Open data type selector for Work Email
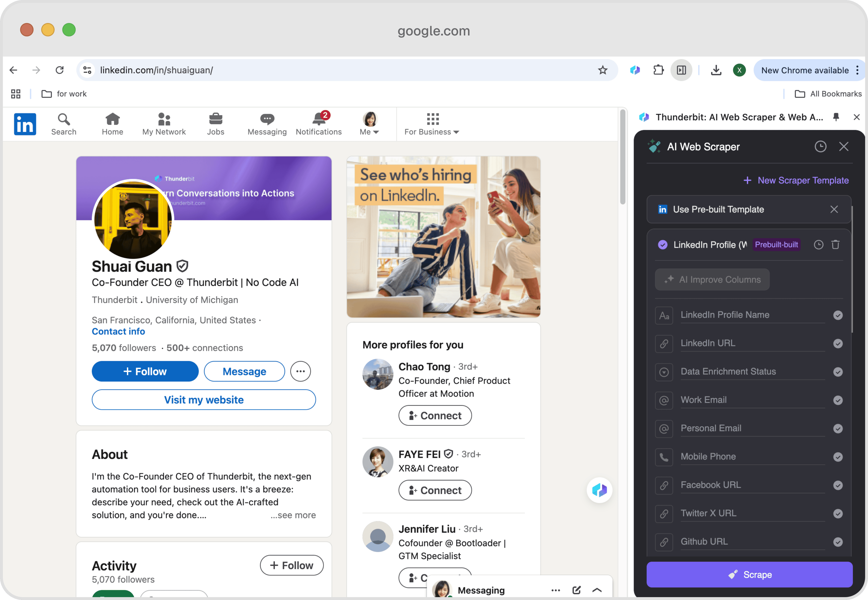The height and width of the screenshot is (600, 868). pos(664,400)
